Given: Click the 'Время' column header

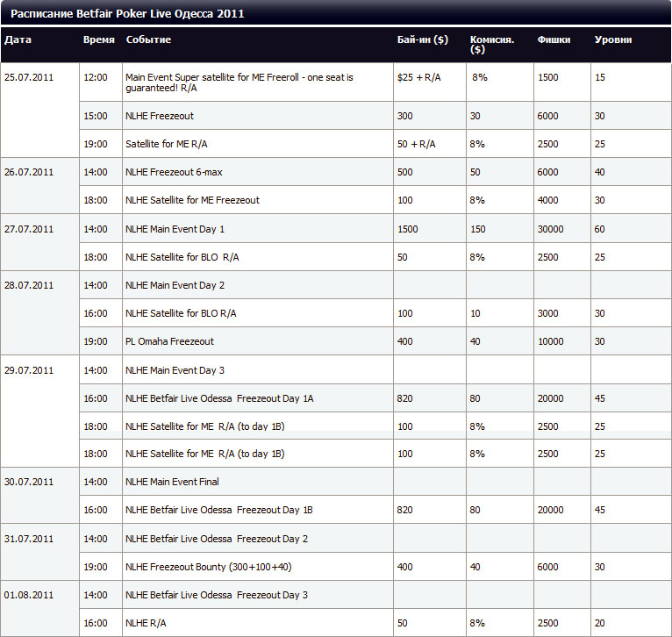Looking at the screenshot, I should pos(98,39).
